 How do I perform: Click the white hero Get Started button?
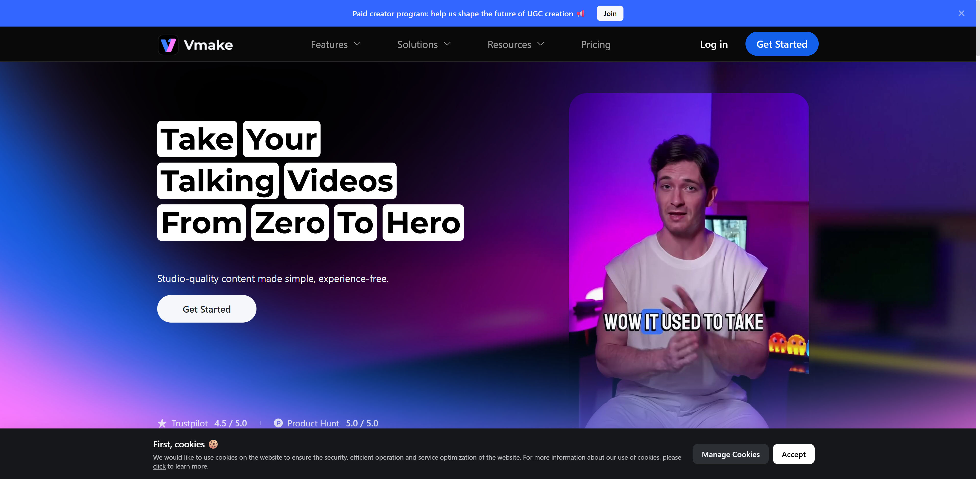coord(206,309)
